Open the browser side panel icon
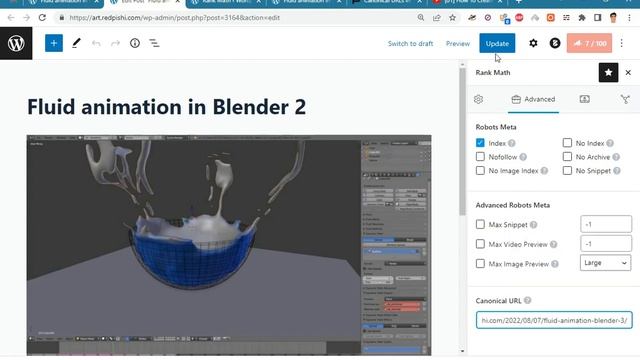Viewport: 640px width, 360px height. coord(598,18)
